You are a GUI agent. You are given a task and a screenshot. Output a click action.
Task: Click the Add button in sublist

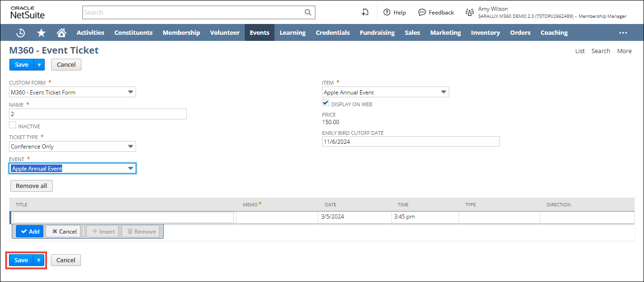point(30,232)
